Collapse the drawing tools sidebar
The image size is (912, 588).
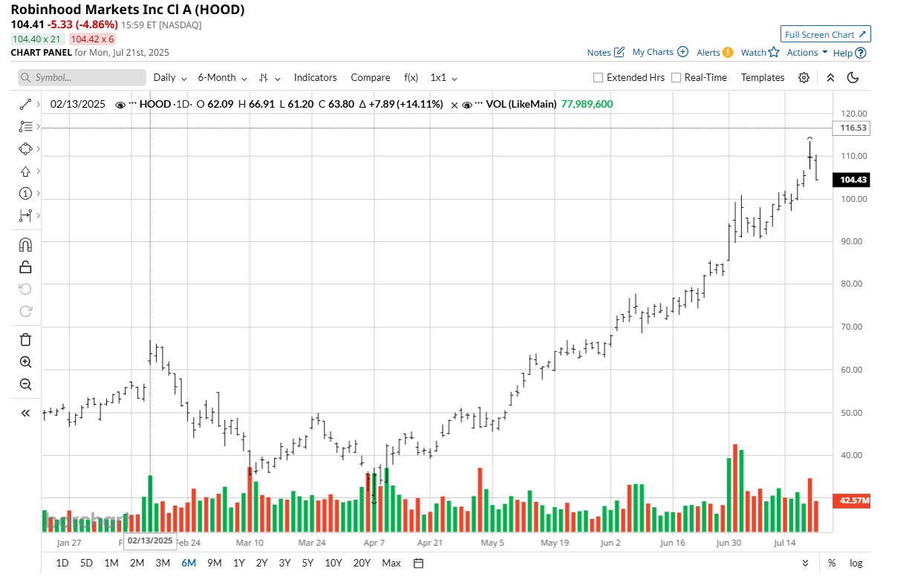(25, 413)
